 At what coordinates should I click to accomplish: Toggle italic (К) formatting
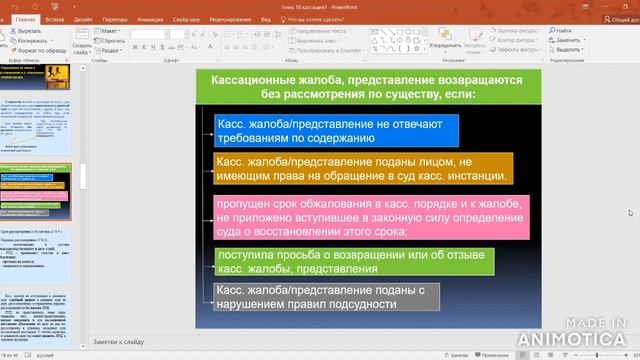click(144, 47)
